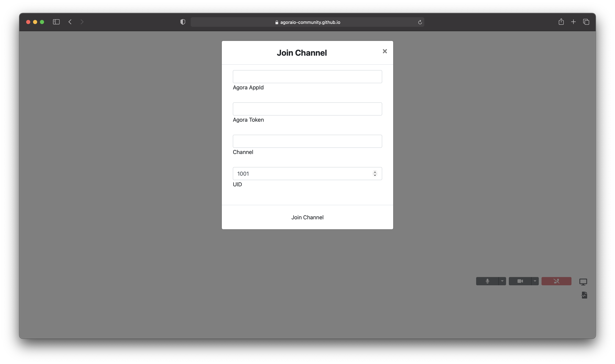This screenshot has width=615, height=364.
Task: Open the privacy shield report
Action: [183, 22]
